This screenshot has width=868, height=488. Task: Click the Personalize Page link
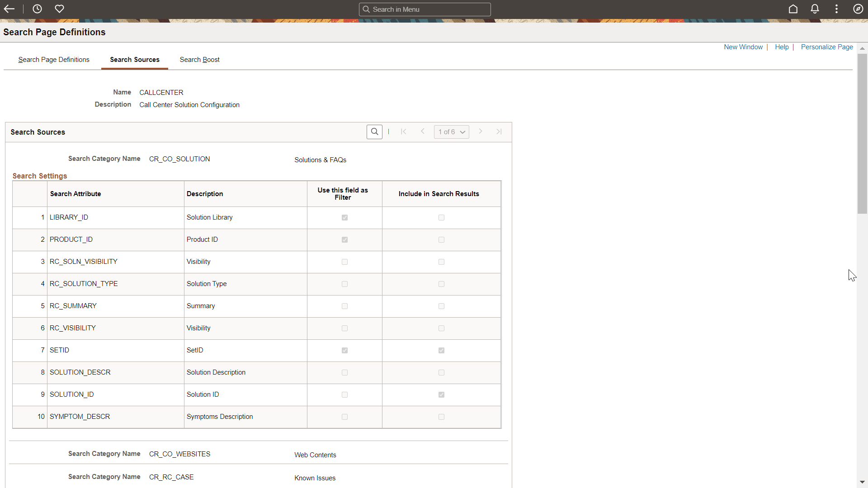point(826,47)
